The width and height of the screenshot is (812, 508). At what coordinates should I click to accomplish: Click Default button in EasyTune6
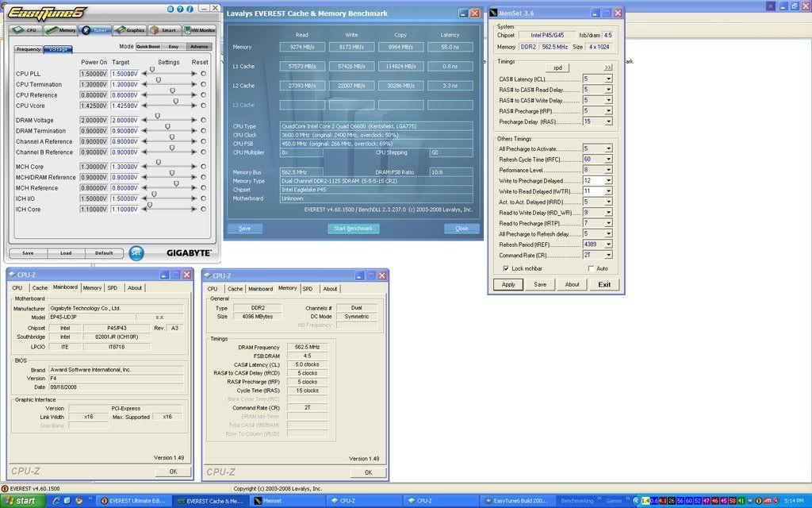tap(104, 253)
